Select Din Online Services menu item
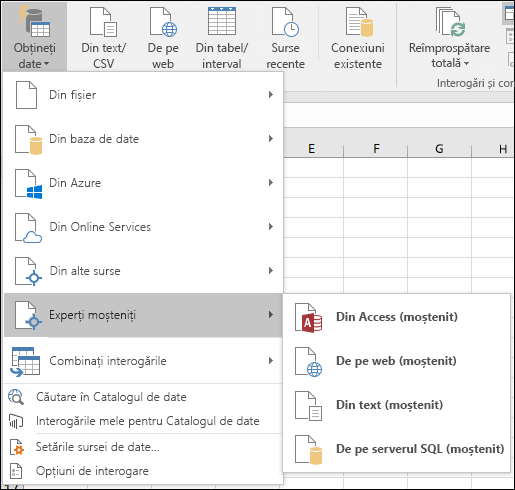This screenshot has width=515, height=490. tap(143, 227)
